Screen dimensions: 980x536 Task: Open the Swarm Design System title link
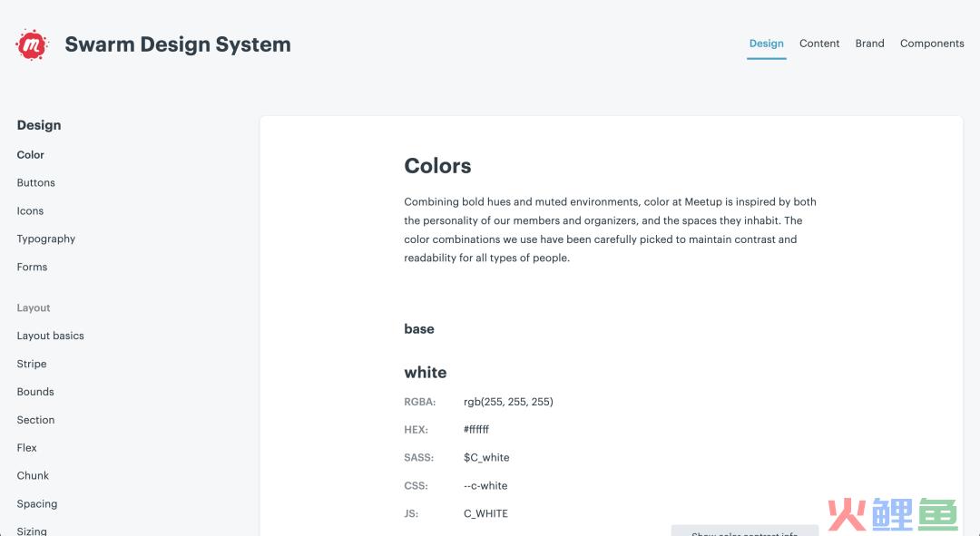click(x=178, y=44)
